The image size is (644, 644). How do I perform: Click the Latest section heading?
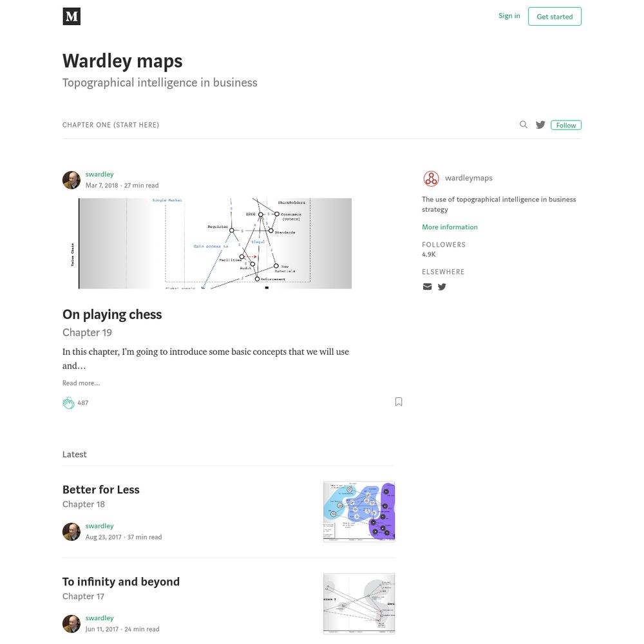(74, 454)
